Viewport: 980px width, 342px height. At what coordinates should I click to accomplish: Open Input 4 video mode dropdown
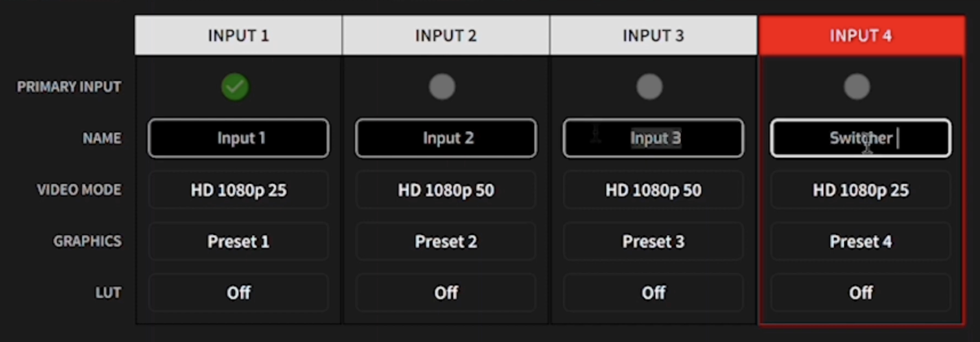click(x=861, y=190)
